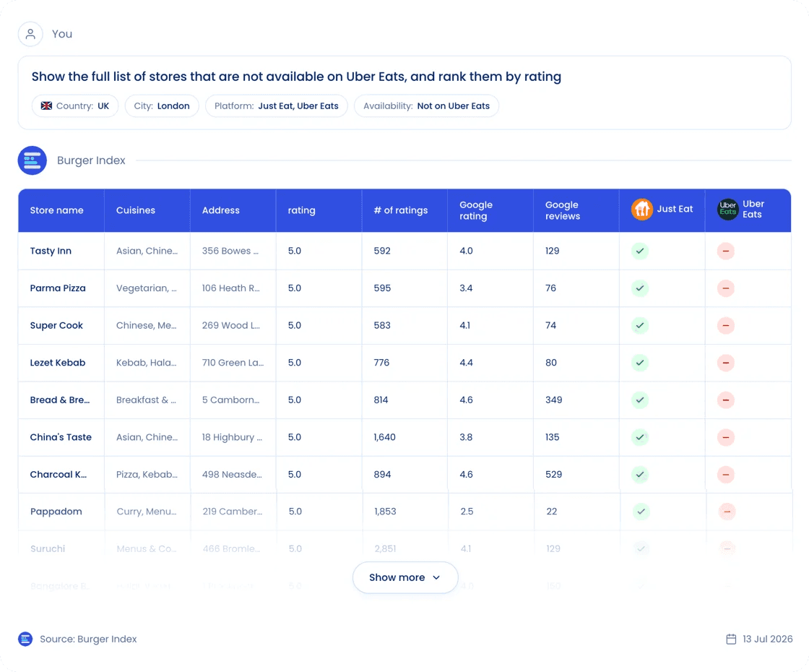Click Pappadom's Uber Eats minus icon
809x672 pixels.
tap(727, 512)
